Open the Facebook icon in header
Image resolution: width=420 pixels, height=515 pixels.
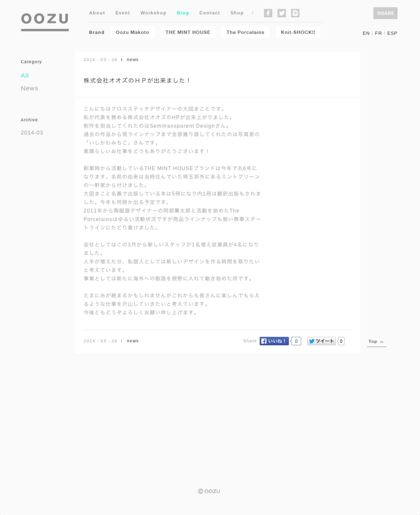point(268,13)
